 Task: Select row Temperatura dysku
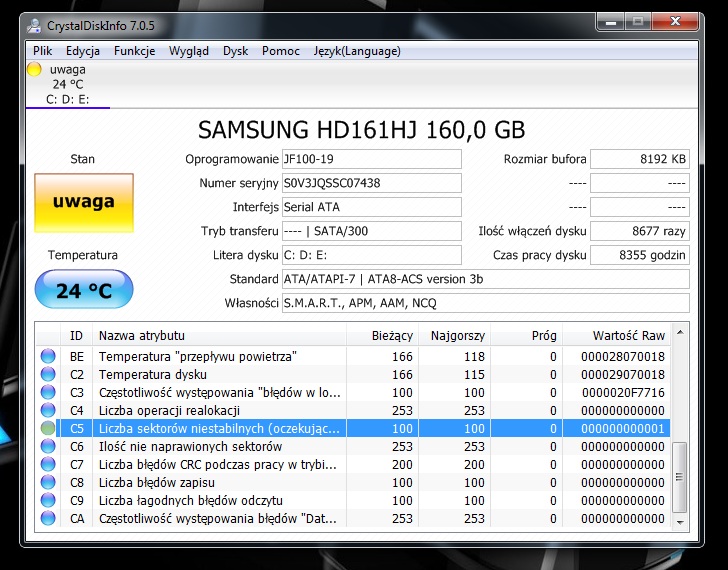click(353, 374)
